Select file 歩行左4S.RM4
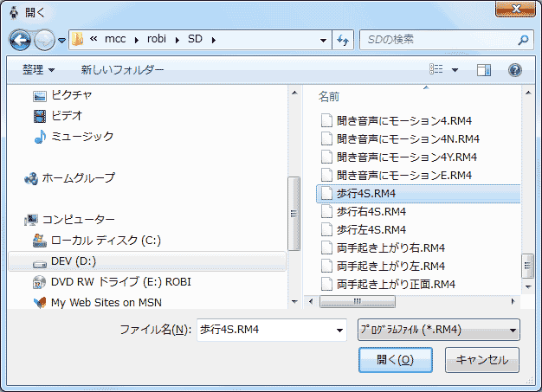 click(371, 229)
